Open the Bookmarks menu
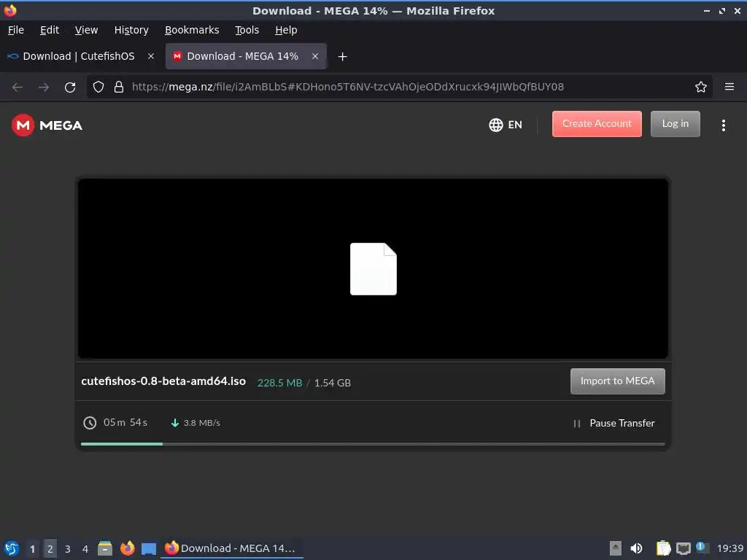The height and width of the screenshot is (560, 747). pyautogui.click(x=192, y=30)
